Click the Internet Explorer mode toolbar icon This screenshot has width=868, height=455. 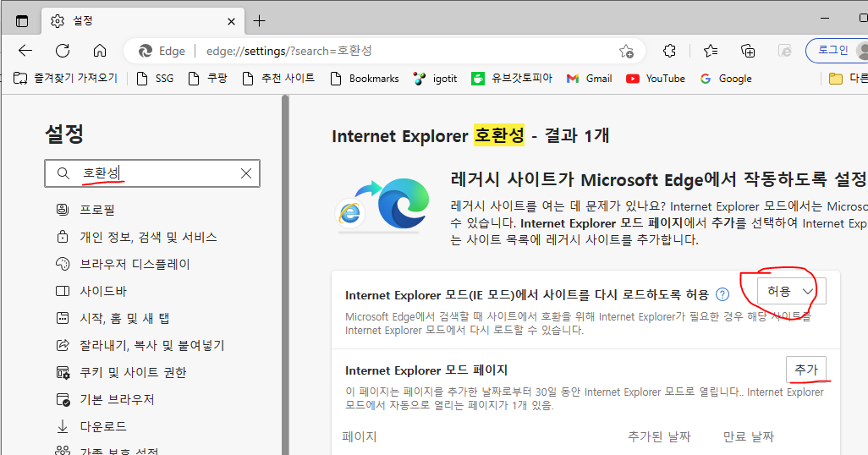(x=785, y=51)
